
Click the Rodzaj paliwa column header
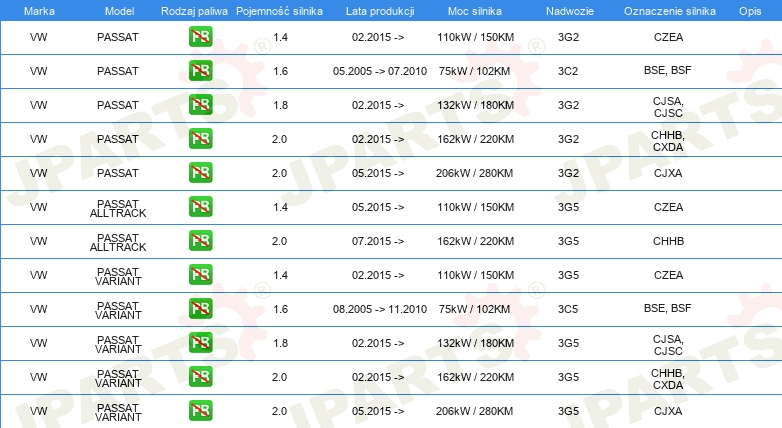click(194, 11)
